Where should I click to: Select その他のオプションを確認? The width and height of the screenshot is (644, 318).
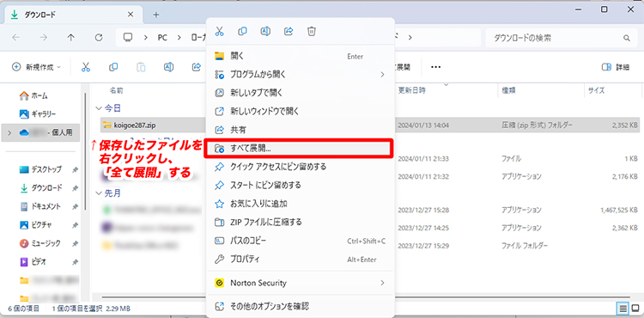[301, 306]
